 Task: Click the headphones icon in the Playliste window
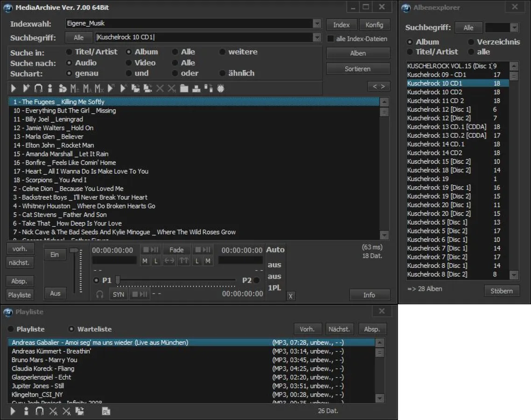(40, 411)
